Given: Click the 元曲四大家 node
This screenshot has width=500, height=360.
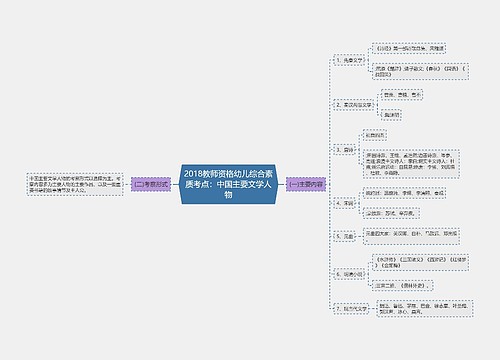Looking at the screenshot, I should [x=411, y=236].
